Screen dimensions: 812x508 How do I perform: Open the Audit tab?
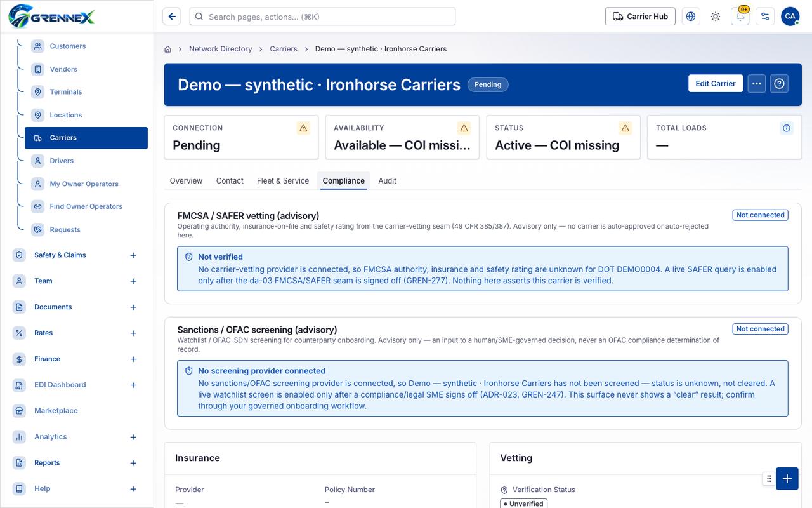tap(387, 181)
